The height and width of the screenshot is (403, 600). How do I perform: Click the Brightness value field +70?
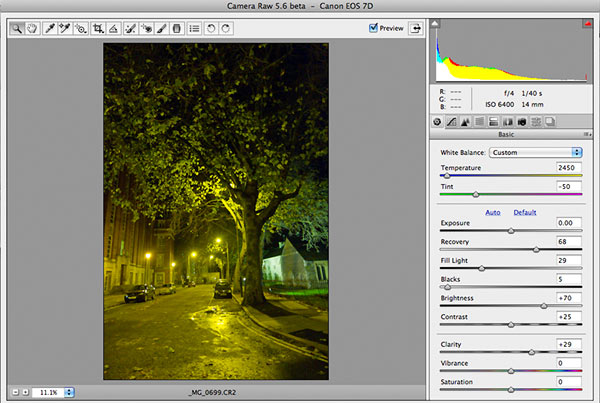click(x=569, y=298)
